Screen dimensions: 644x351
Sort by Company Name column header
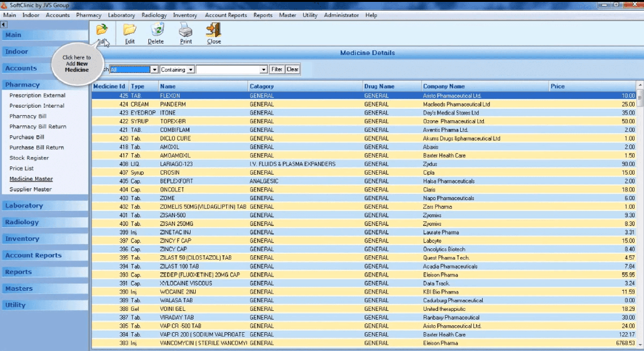(x=485, y=86)
